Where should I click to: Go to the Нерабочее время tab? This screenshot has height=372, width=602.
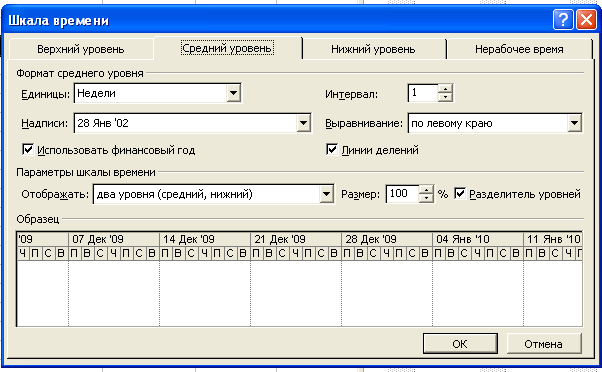click(x=519, y=49)
